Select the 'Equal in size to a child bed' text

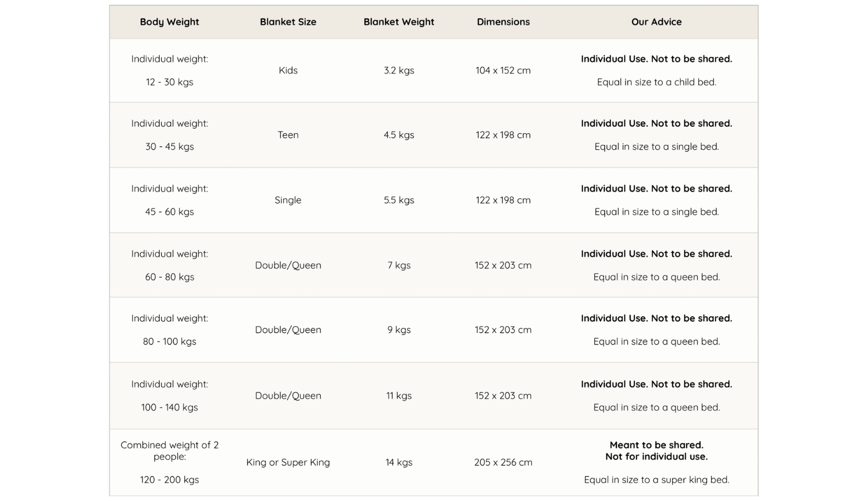coord(656,82)
